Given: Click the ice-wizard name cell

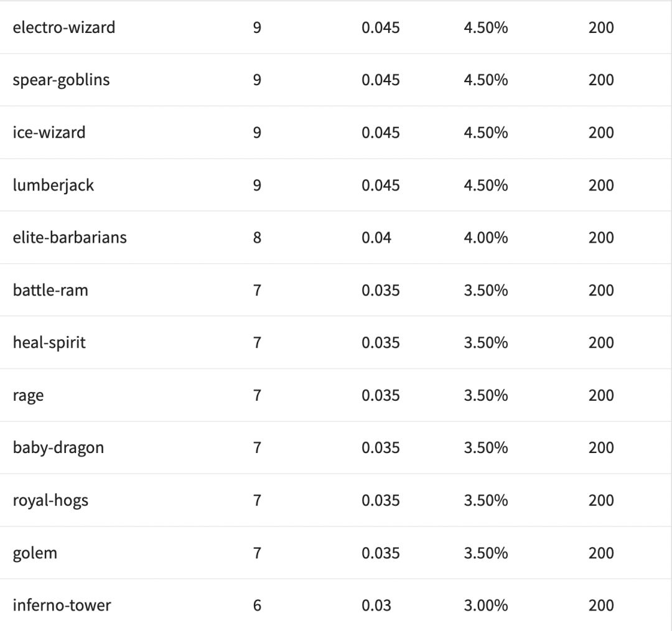Looking at the screenshot, I should point(49,133).
